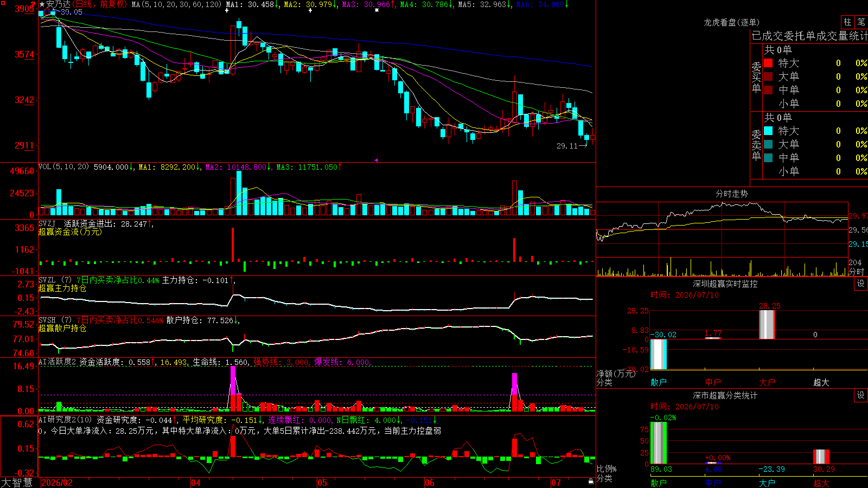Click the 2026/02 date marker on timeline
Screen dimensions: 868x488
coord(57,483)
